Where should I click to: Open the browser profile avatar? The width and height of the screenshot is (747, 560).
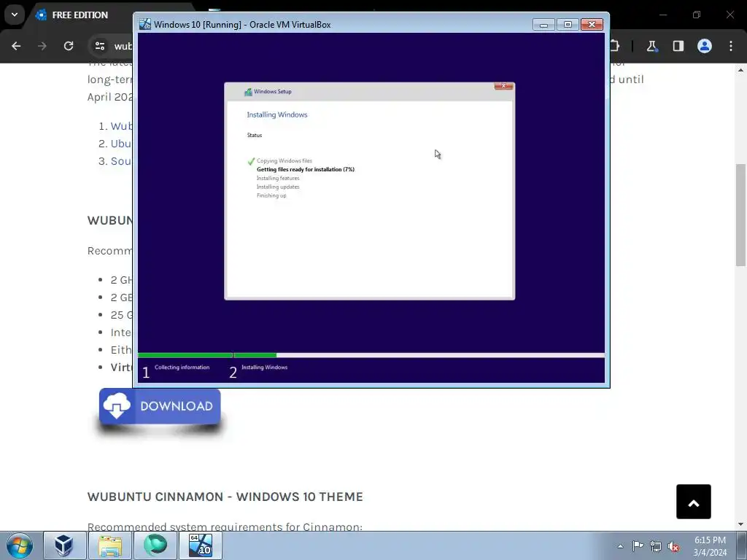pos(705,46)
